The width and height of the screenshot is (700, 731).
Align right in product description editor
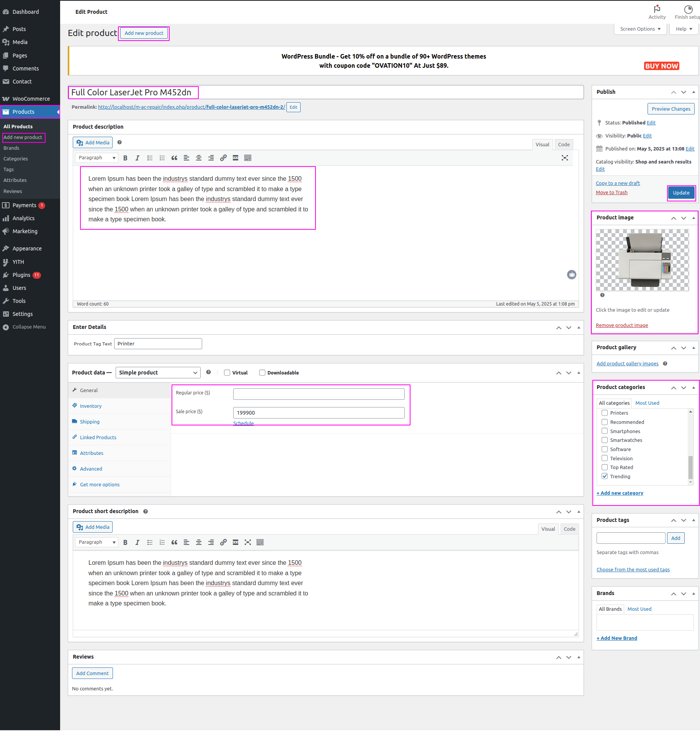211,158
